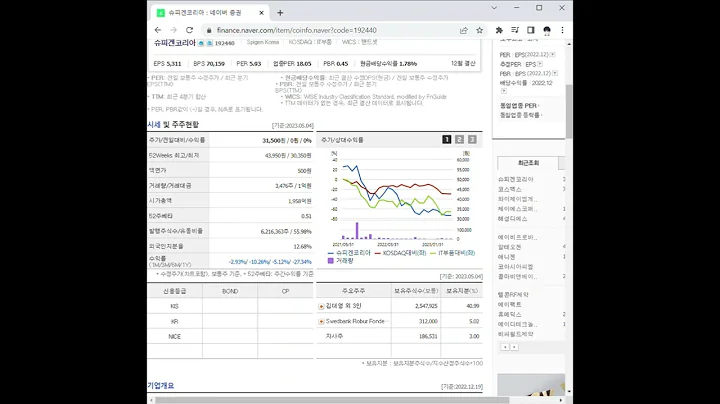720x404 pixels.
Task: Select the 최근조회 tab
Action: pyautogui.click(x=528, y=163)
